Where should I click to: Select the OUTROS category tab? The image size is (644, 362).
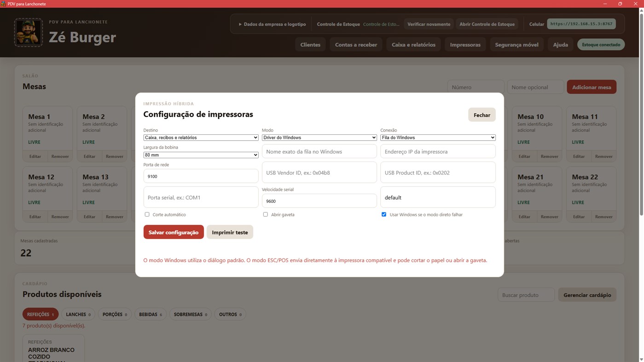[230, 314]
